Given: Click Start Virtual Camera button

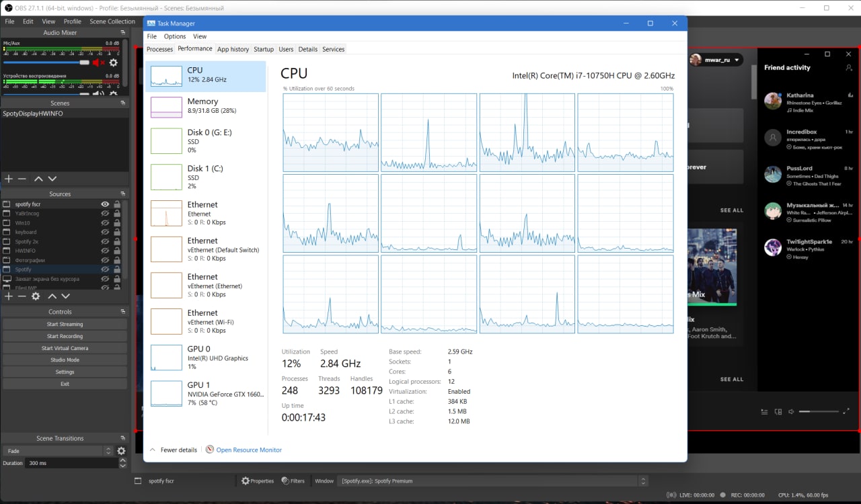Looking at the screenshot, I should 65,348.
